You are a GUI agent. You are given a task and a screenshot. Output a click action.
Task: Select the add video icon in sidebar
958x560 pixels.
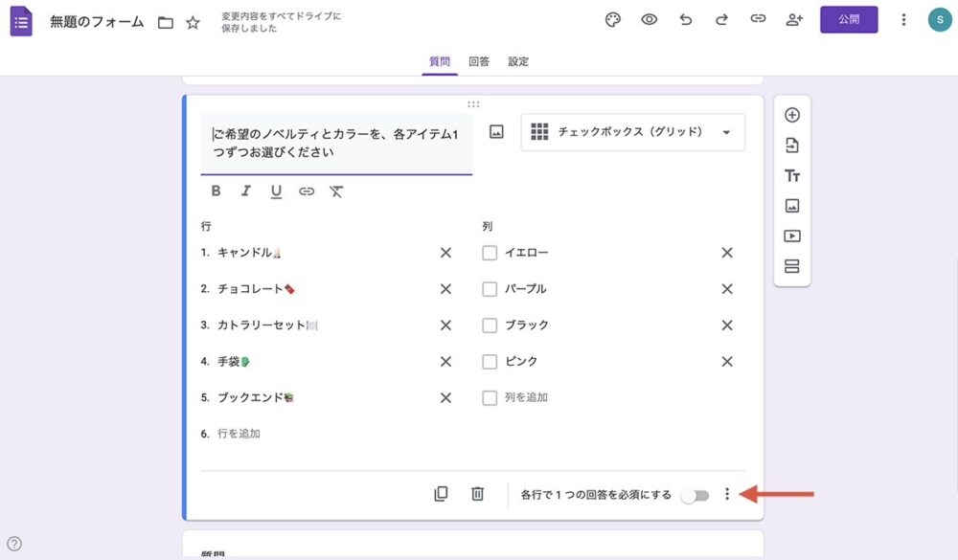[792, 235]
